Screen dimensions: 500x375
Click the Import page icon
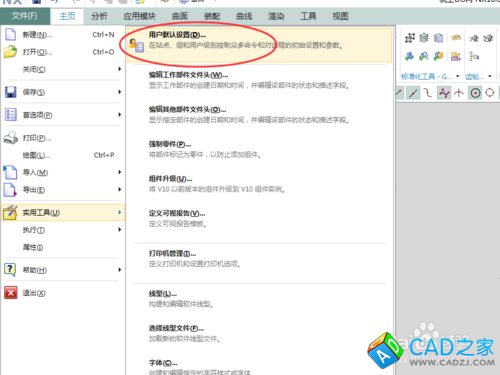point(10,172)
